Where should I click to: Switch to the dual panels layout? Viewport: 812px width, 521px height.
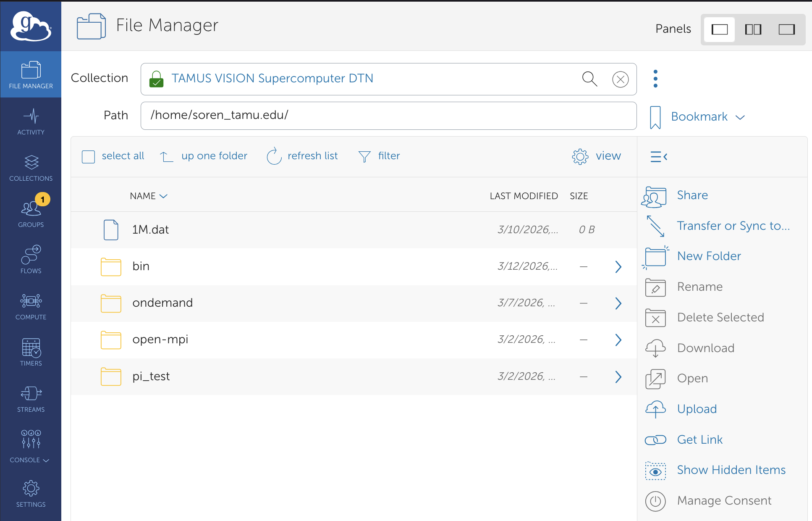[753, 29]
